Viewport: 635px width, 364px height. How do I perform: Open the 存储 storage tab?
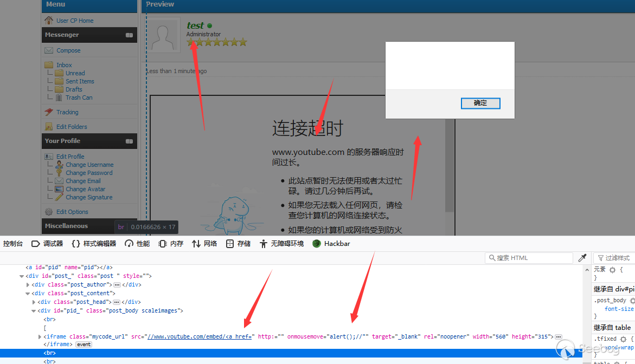[x=238, y=243]
